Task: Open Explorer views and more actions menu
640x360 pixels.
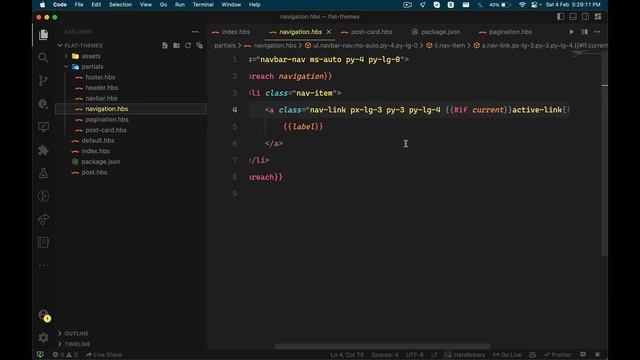Action: pyautogui.click(x=195, y=32)
